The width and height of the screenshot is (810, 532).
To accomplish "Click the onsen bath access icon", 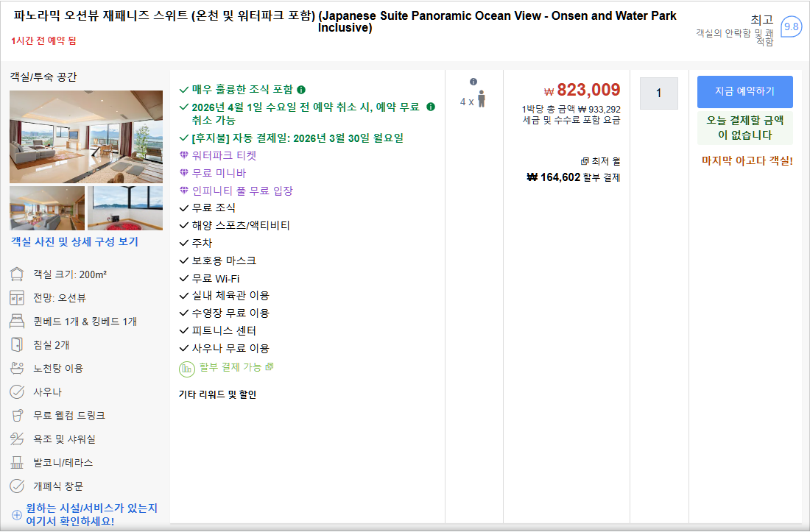I will click(17, 368).
